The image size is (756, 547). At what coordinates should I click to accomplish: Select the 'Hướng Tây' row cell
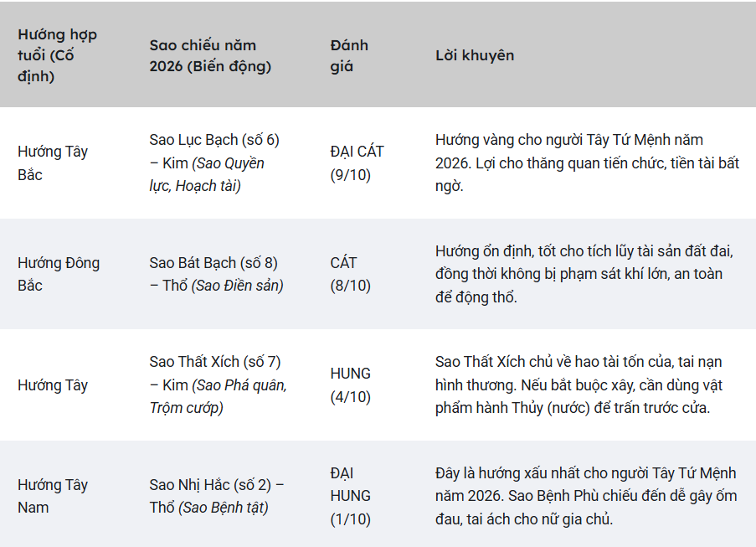53,385
